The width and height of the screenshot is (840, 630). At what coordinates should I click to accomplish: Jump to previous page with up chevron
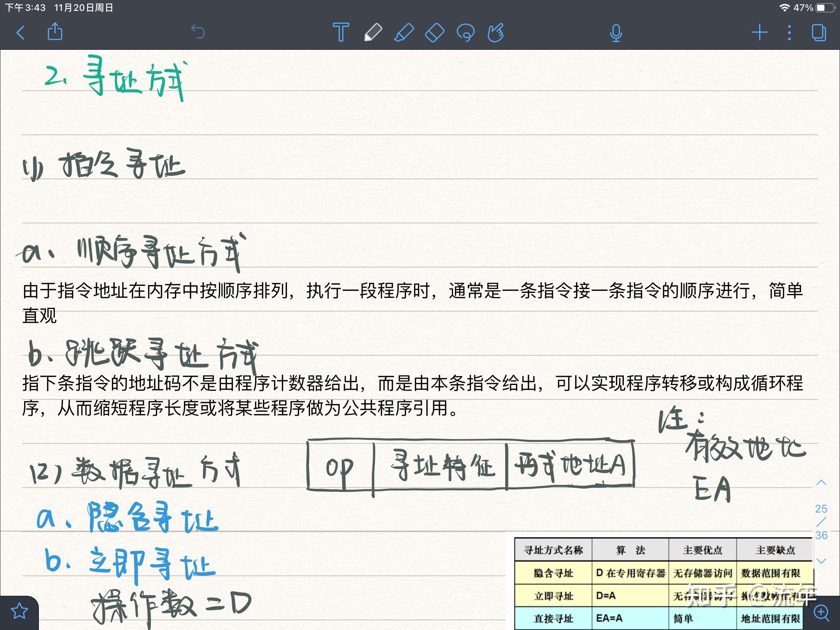pyautogui.click(x=821, y=483)
